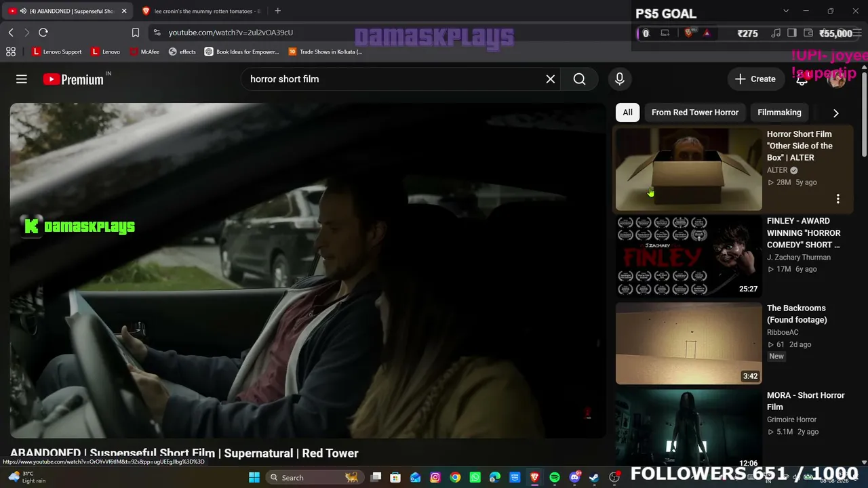The height and width of the screenshot is (488, 868).
Task: Filter by From Red Tower Horror
Action: (695, 113)
